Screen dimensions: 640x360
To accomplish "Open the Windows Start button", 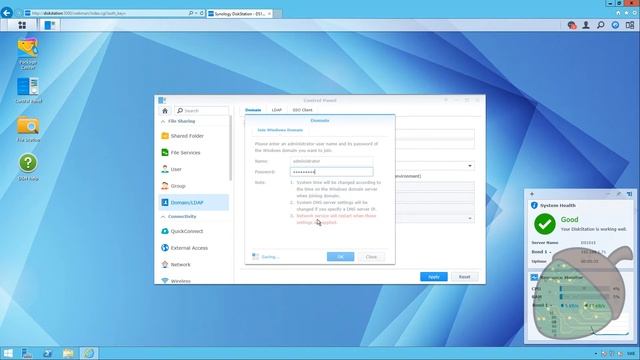I will 7,353.
